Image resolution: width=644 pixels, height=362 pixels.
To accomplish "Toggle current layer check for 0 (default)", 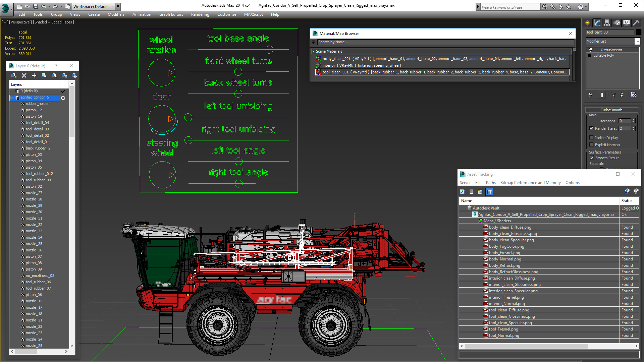I will 63,91.
